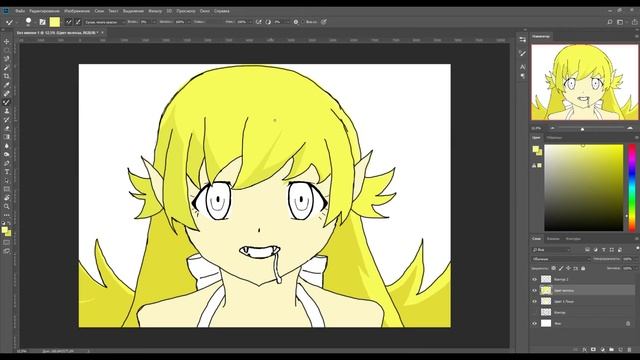Viewport: 640px width, 360px height.
Task: Show the hidden Контур layer
Action: 535,312
